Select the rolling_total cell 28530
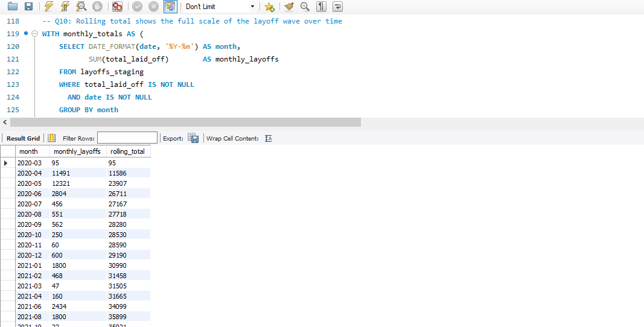 pos(128,235)
